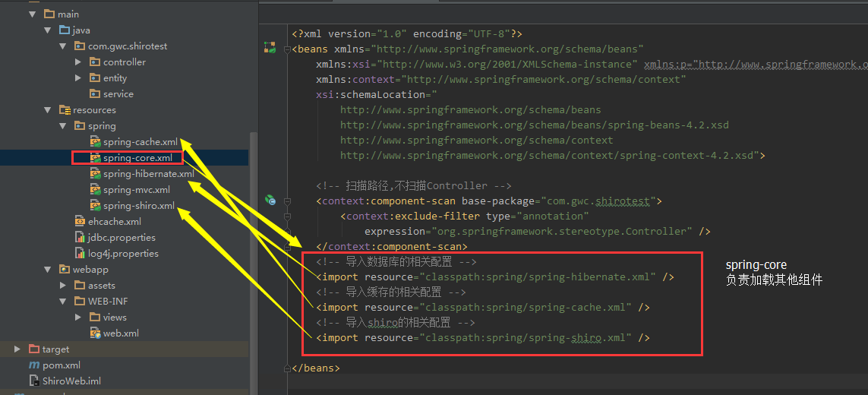The image size is (868, 395).
Task: Click the spring-hibernate.xml file icon
Action: [x=95, y=174]
